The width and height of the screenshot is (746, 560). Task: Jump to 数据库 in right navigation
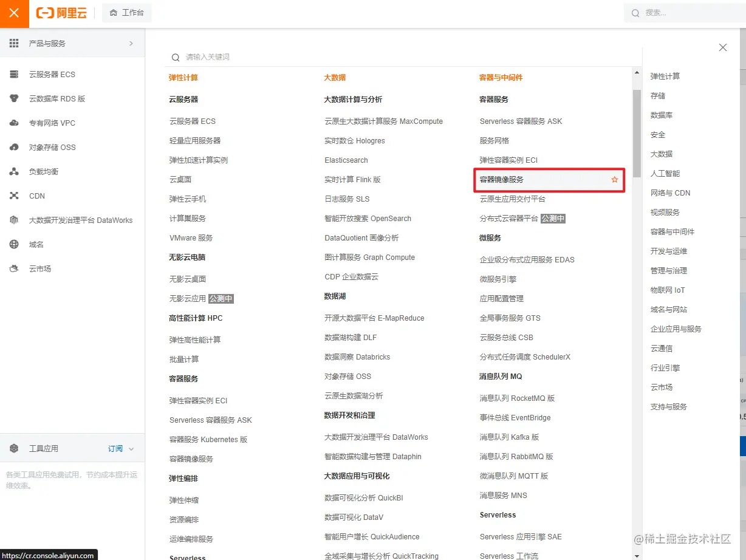[662, 115]
